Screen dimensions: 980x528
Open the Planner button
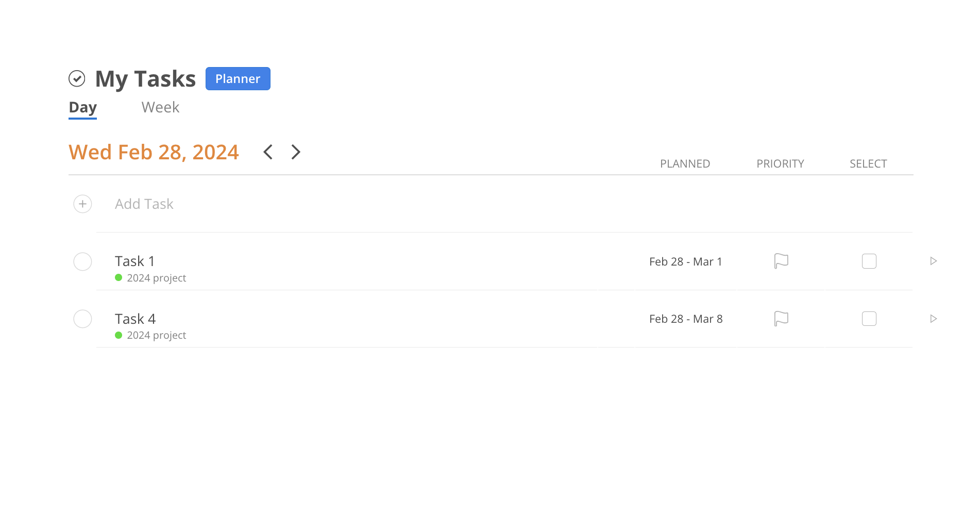(238, 78)
